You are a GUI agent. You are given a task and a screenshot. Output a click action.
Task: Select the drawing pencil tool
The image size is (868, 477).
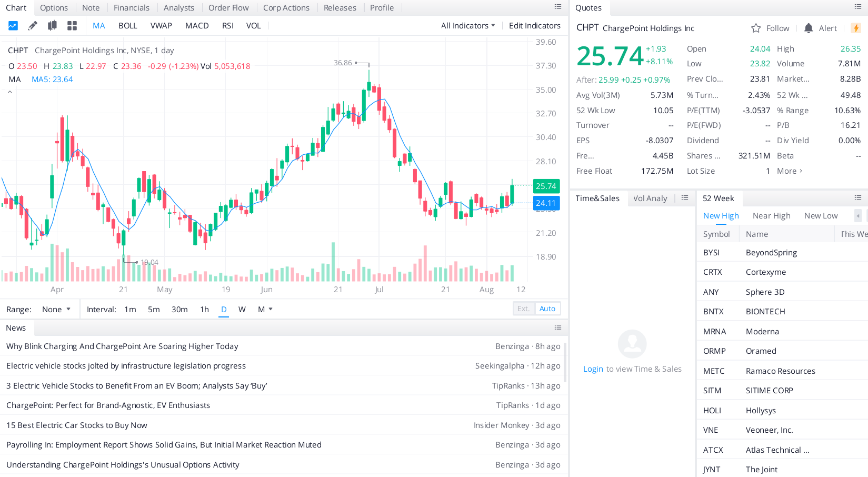(33, 26)
